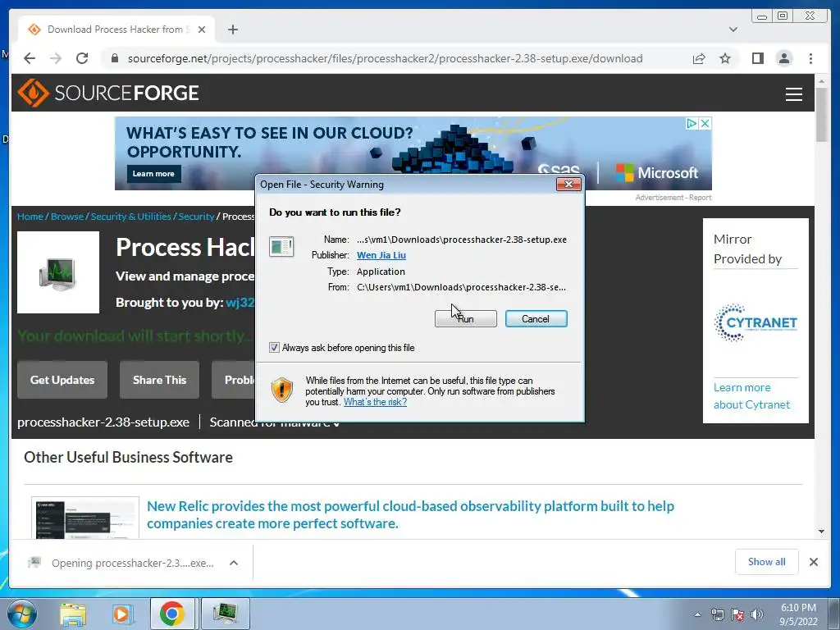Click the New Relic thumbnail image
Screen dimensions: 840x630
(x=85, y=518)
